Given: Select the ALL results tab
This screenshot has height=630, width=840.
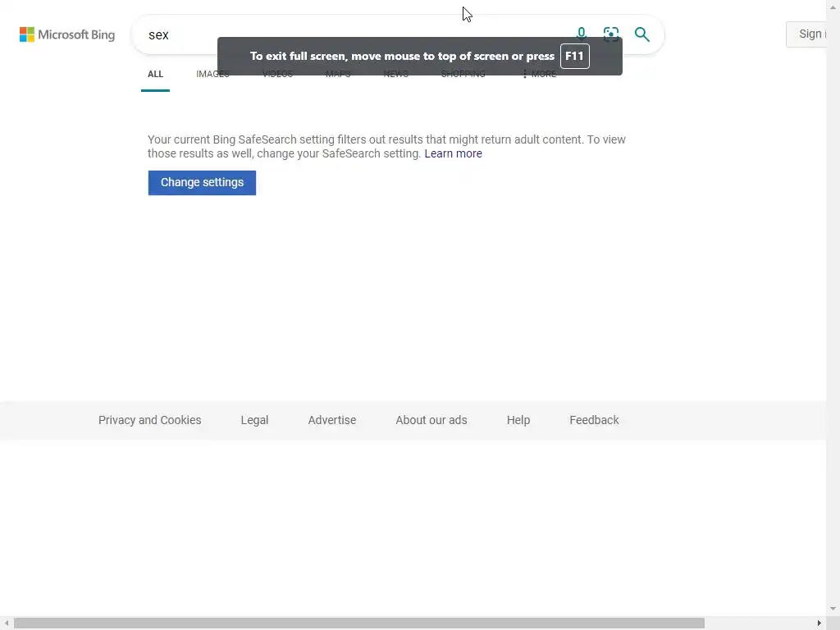Looking at the screenshot, I should (x=155, y=74).
